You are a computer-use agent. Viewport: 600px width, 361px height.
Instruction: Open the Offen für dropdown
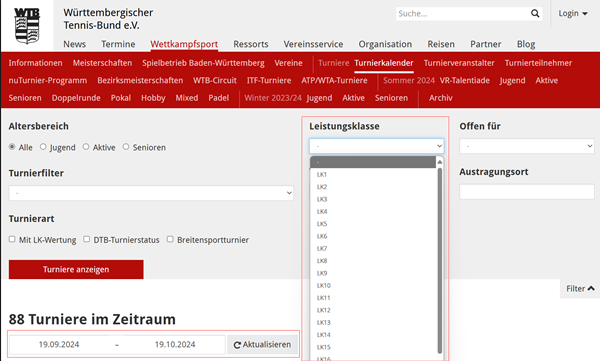coord(527,146)
